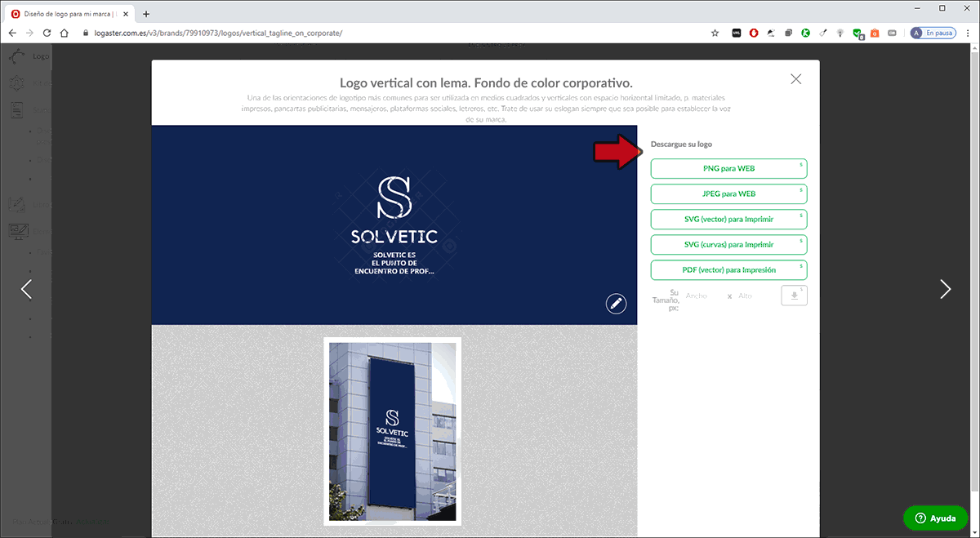
Task: Open the light bulb extension icon
Action: coord(840,33)
